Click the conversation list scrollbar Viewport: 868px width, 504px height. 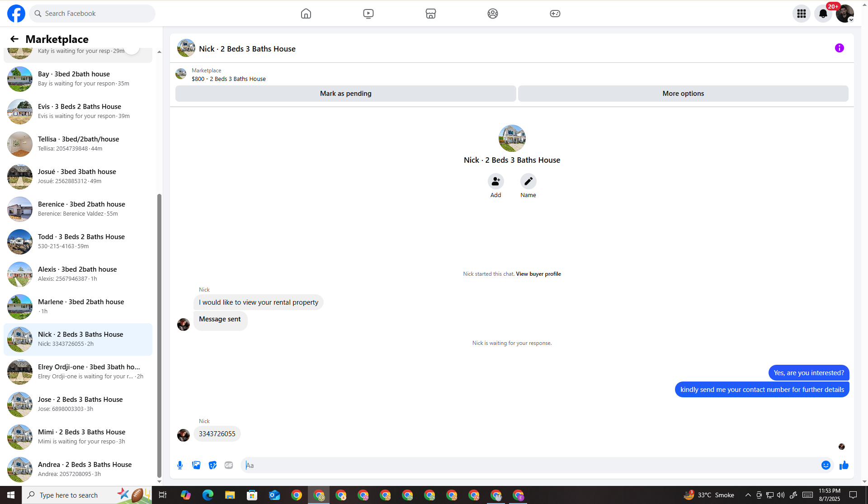coord(159,334)
